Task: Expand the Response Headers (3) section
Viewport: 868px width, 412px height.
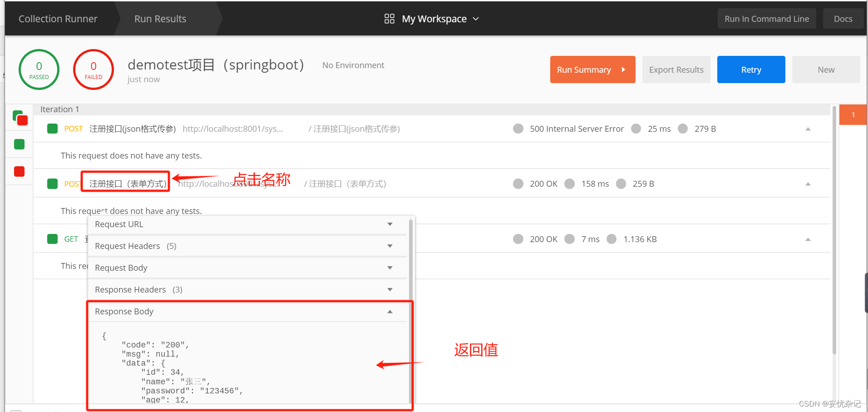Action: [x=247, y=290]
